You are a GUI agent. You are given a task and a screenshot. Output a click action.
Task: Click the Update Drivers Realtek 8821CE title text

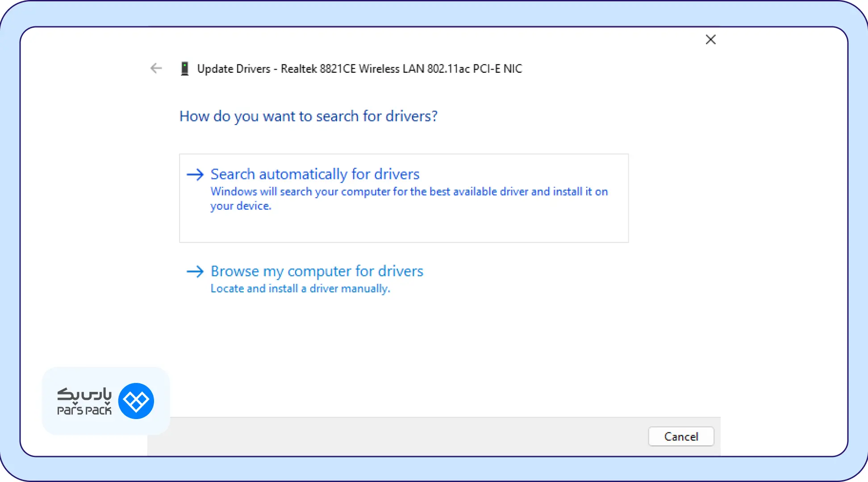click(x=359, y=69)
